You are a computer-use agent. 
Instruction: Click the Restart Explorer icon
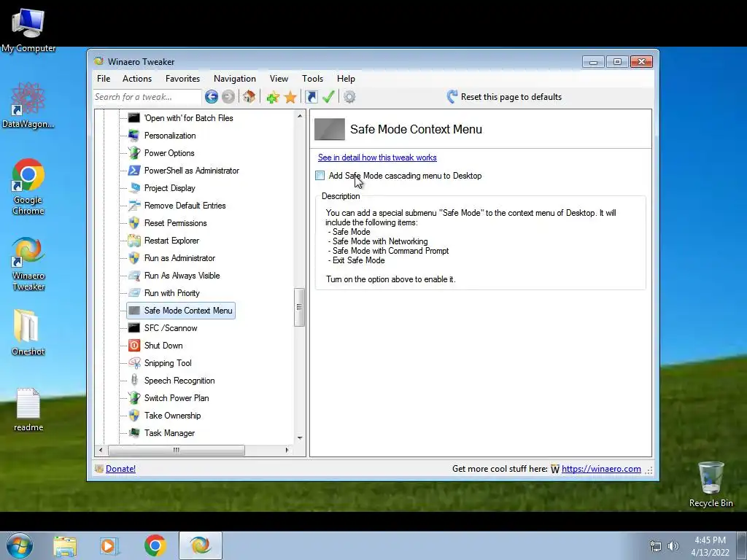[x=134, y=241]
